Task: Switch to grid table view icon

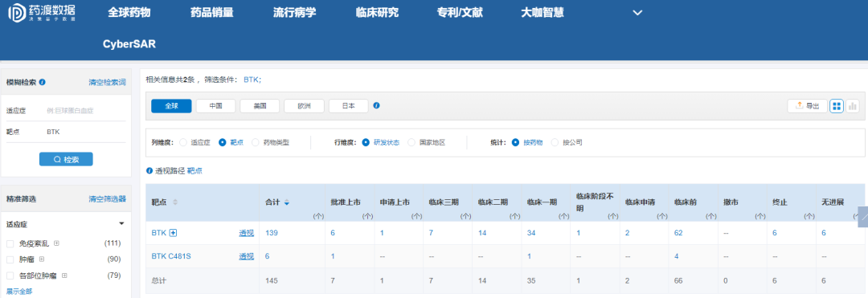Action: [x=837, y=105]
